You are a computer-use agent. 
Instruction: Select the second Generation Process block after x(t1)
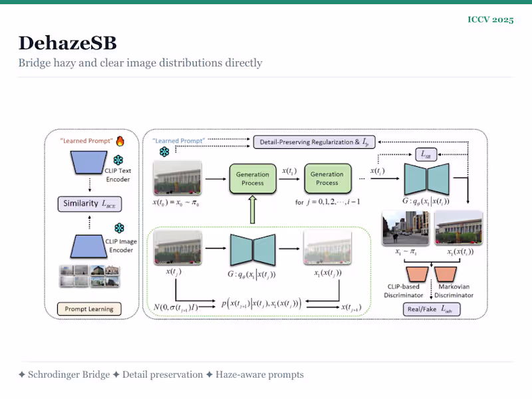pyautogui.click(x=328, y=178)
